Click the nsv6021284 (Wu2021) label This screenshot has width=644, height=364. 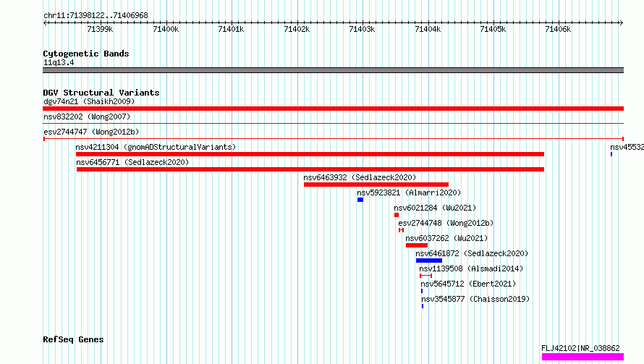pos(435,208)
